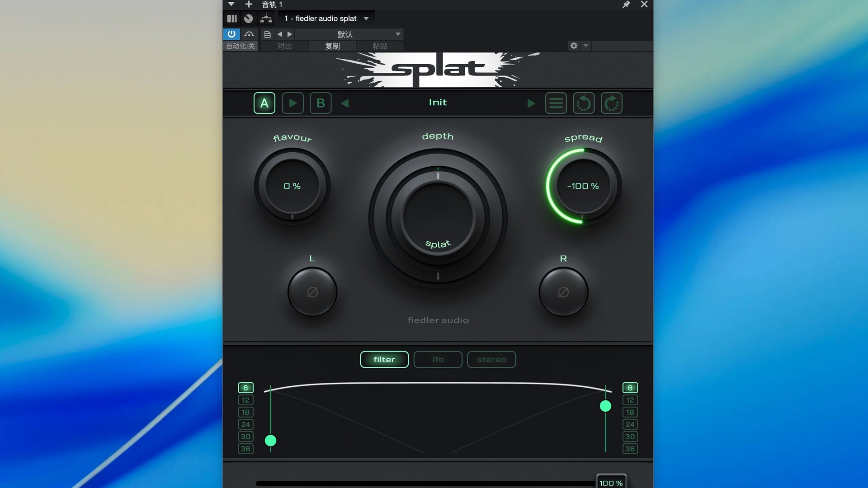Screen dimensions: 868x488
Task: Copy A to B with arrow button
Action: [292, 103]
